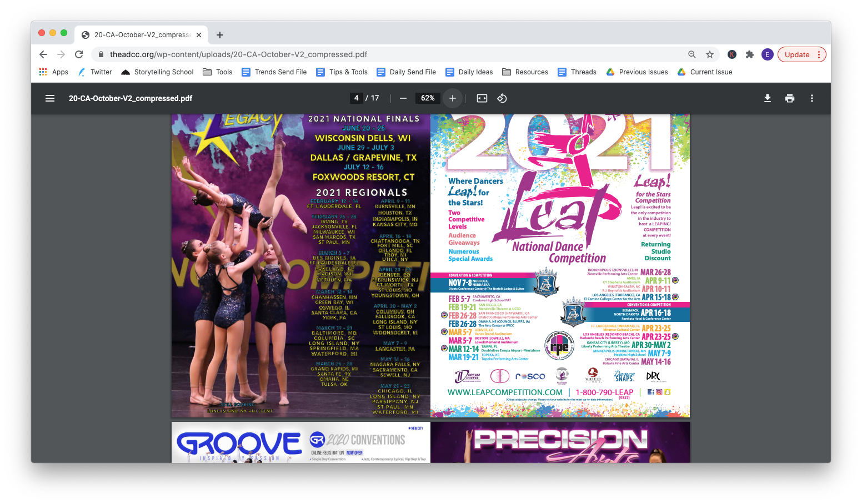Open the Tips & Tools bookmark
862x504 pixels.
[342, 72]
